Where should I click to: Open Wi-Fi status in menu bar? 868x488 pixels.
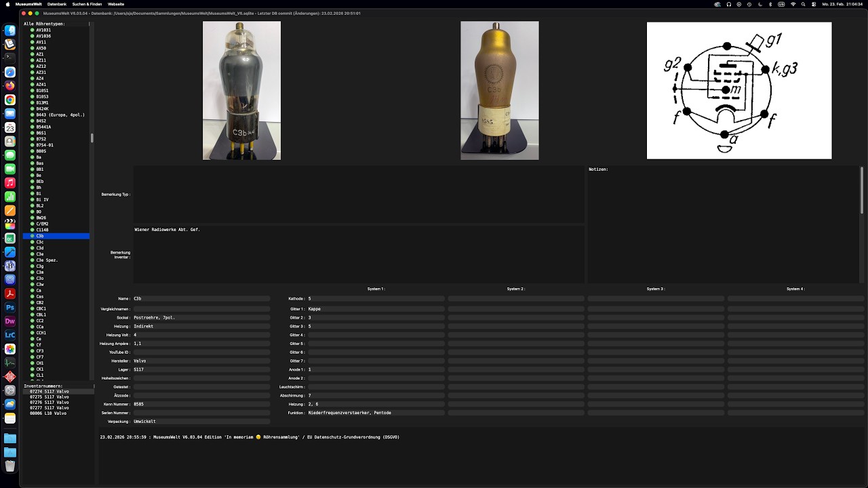(793, 4)
